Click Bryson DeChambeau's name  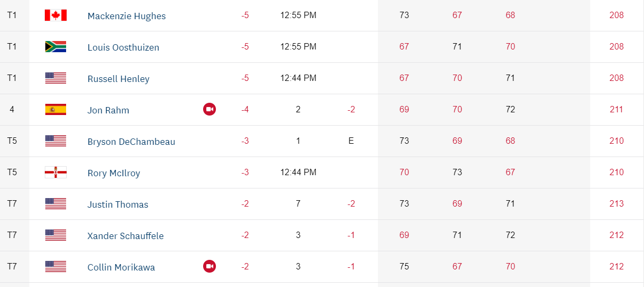tap(131, 142)
